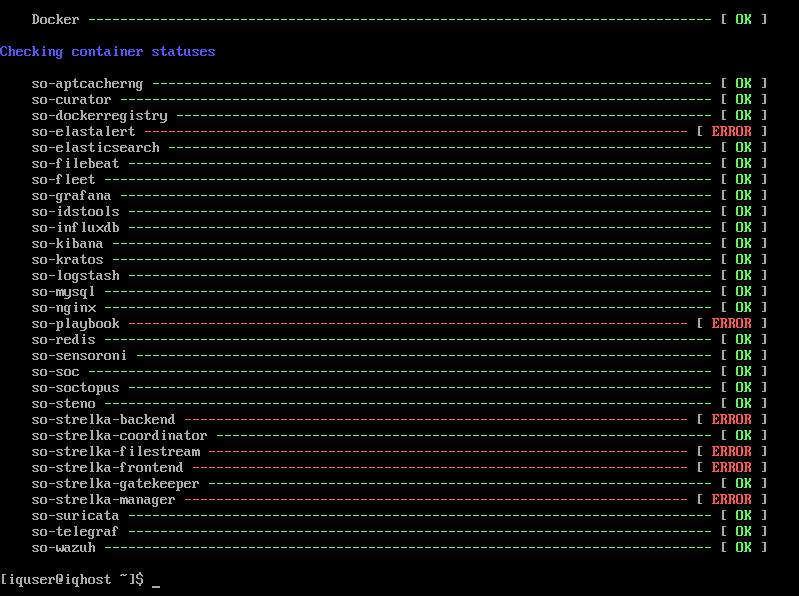Click the OK status for so-strelka-gatekeeper
799x597 pixels.
pyautogui.click(x=743, y=484)
